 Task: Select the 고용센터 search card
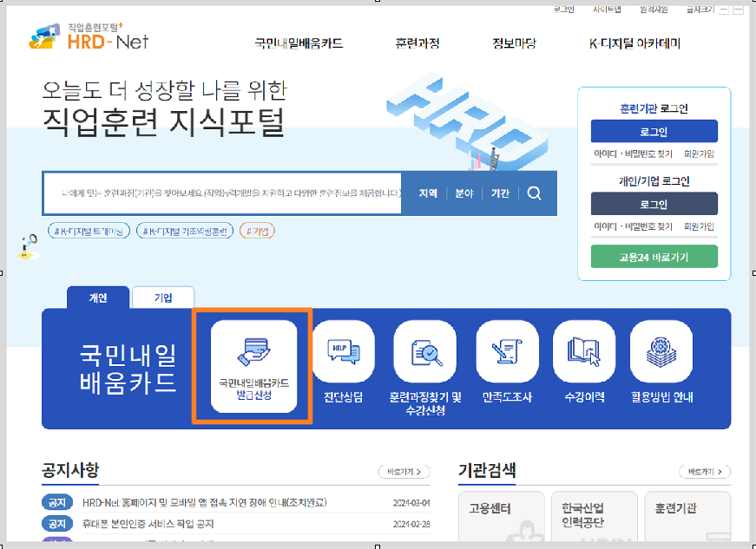[502, 516]
